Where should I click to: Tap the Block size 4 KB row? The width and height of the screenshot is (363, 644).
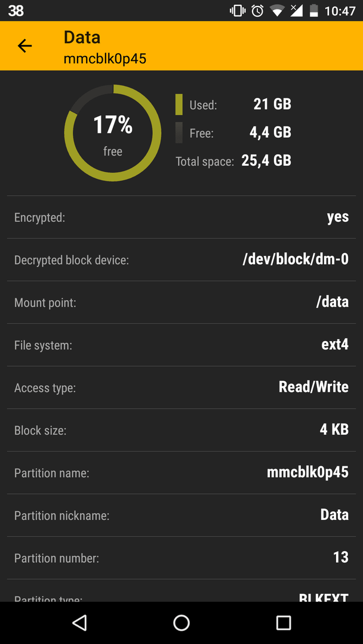[x=181, y=430]
